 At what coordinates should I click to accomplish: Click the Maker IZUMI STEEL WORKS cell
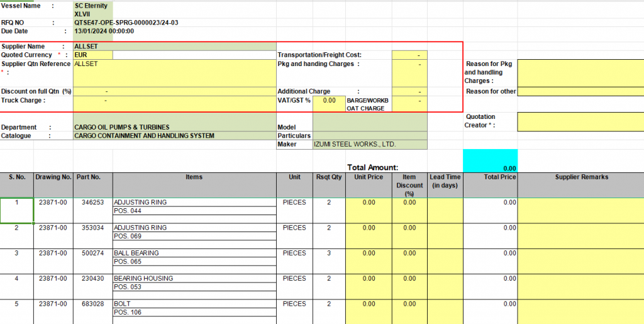369,145
